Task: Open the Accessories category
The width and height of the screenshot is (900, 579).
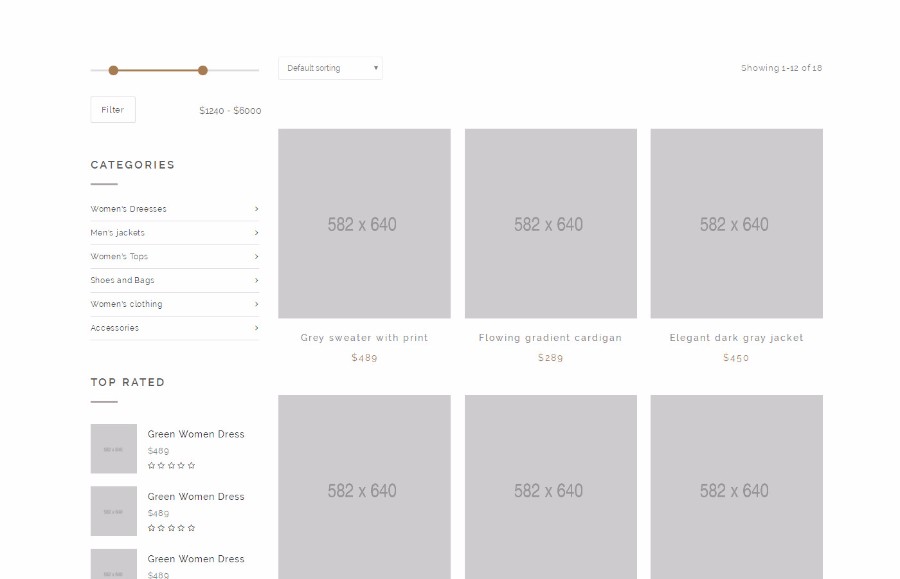Action: (x=115, y=328)
